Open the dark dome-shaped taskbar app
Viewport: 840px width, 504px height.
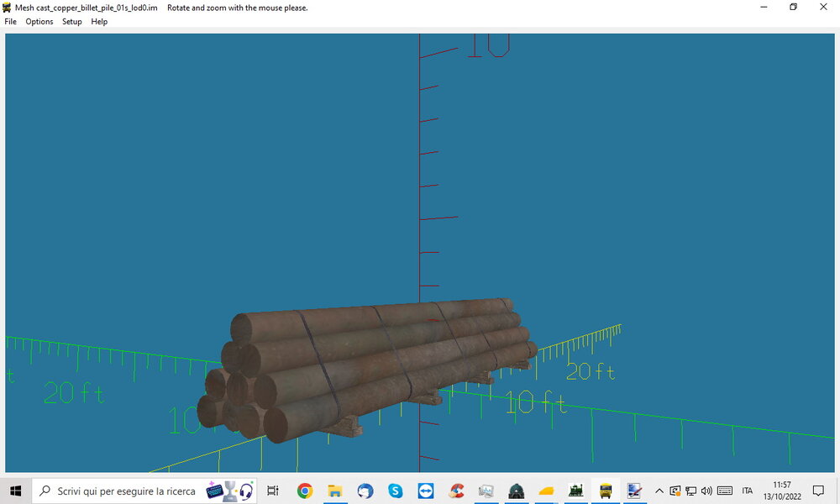pyautogui.click(x=517, y=491)
